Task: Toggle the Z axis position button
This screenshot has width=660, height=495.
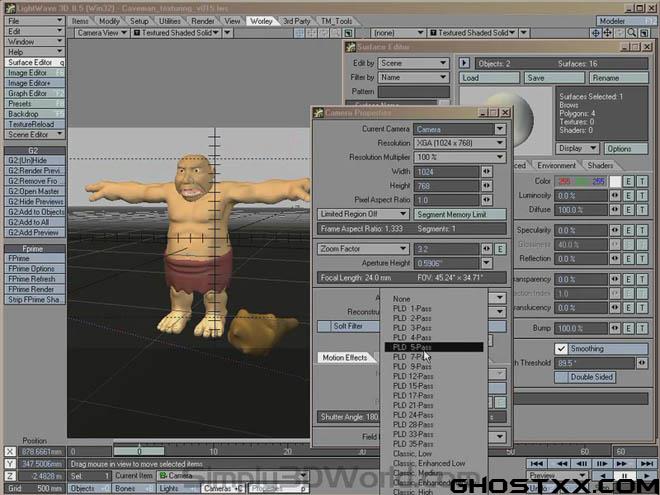Action: click(x=10, y=476)
